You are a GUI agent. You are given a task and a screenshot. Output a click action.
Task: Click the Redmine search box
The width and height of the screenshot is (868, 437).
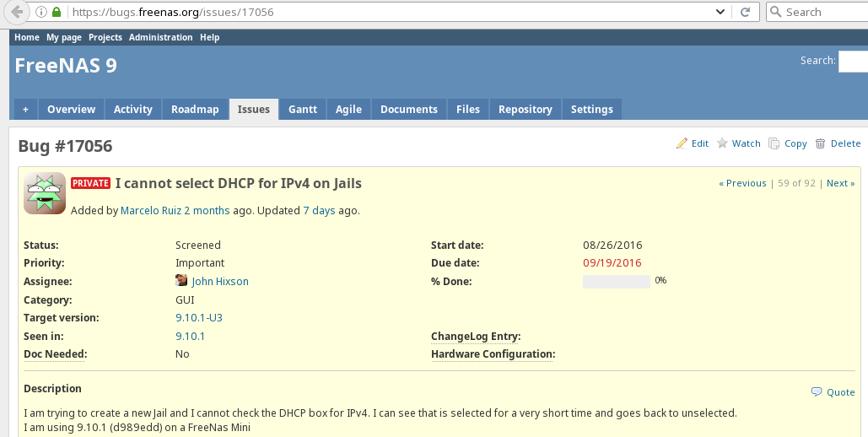coord(853,61)
